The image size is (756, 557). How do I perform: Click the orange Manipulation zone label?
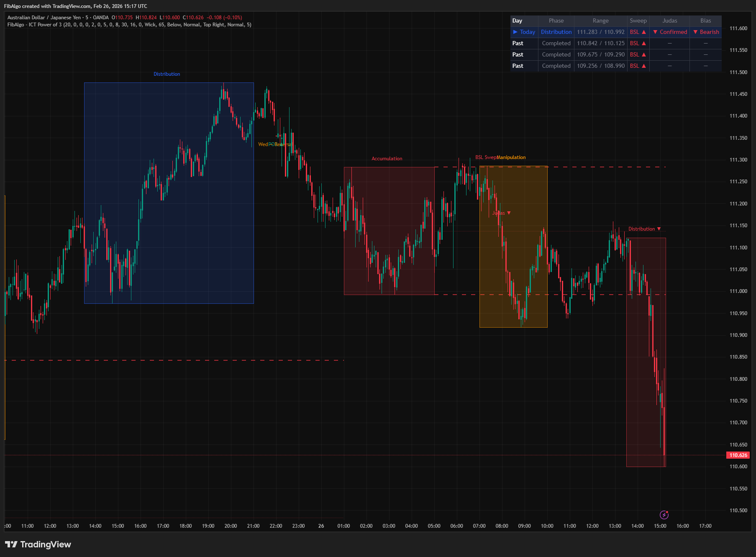pyautogui.click(x=511, y=157)
